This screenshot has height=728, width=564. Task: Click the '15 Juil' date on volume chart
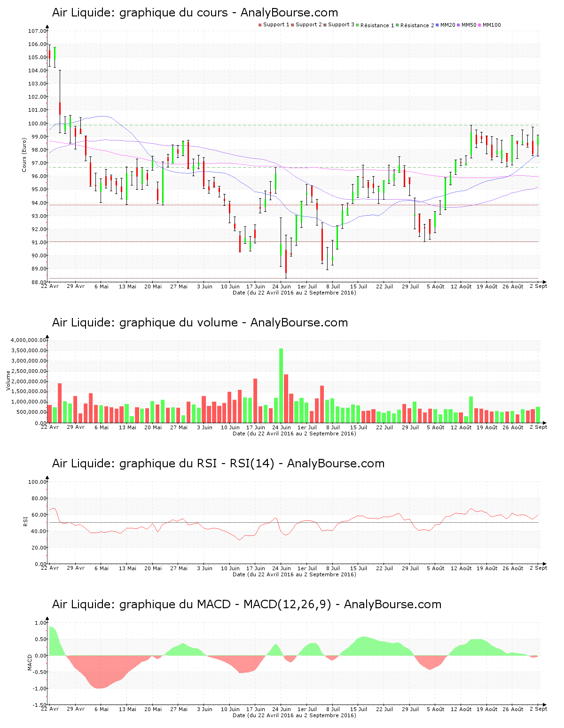click(359, 427)
